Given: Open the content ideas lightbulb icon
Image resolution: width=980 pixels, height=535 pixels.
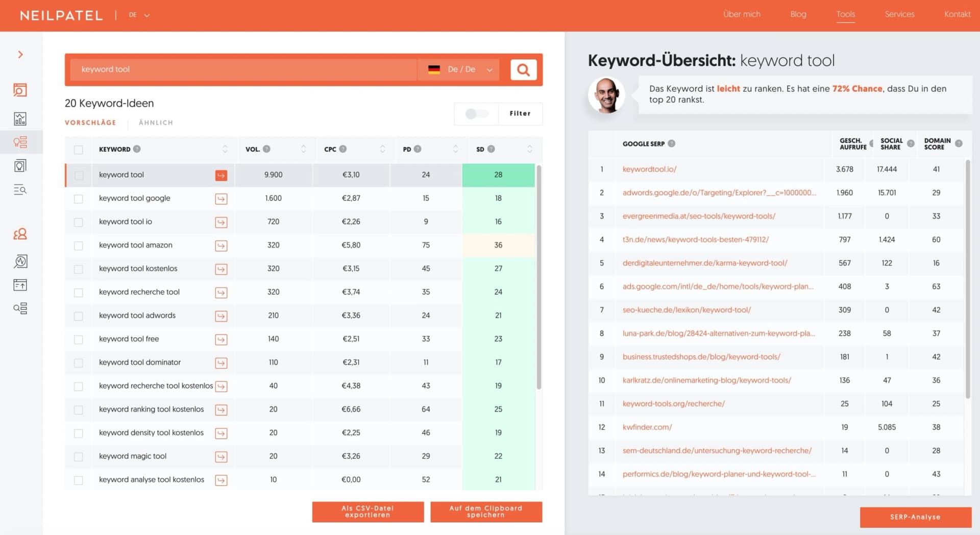Looking at the screenshot, I should point(20,165).
